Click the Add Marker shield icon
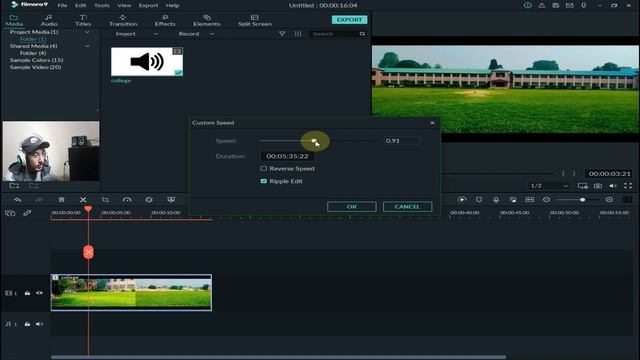This screenshot has height=360, width=640. [x=479, y=200]
